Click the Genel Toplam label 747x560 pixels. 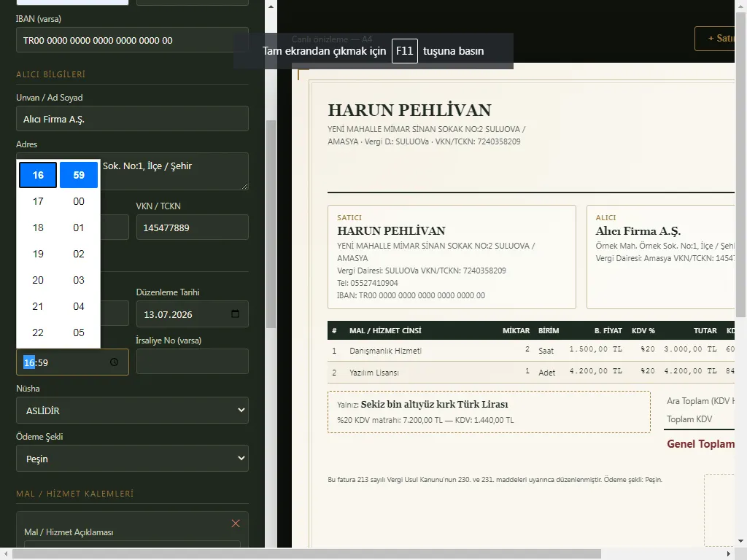(700, 444)
